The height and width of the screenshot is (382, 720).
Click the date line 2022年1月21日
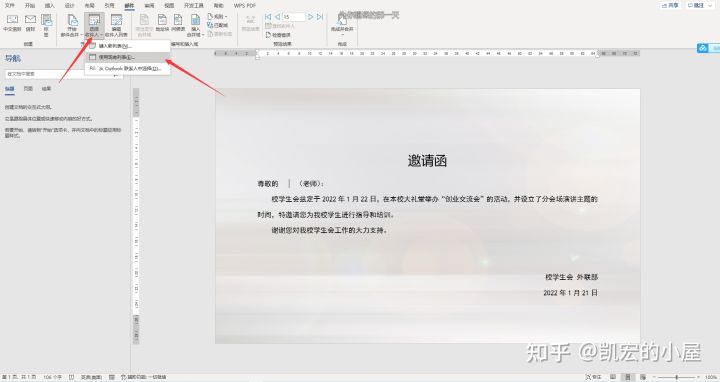tap(570, 292)
